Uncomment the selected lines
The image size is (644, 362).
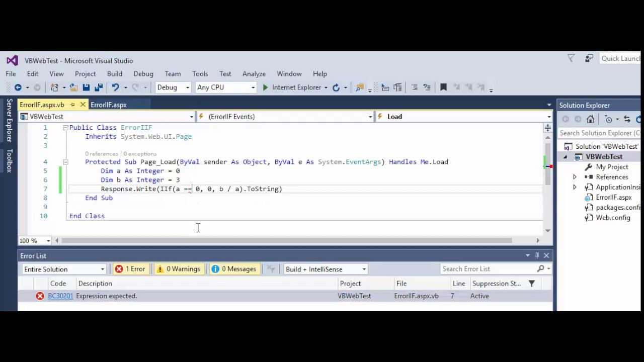tap(427, 87)
